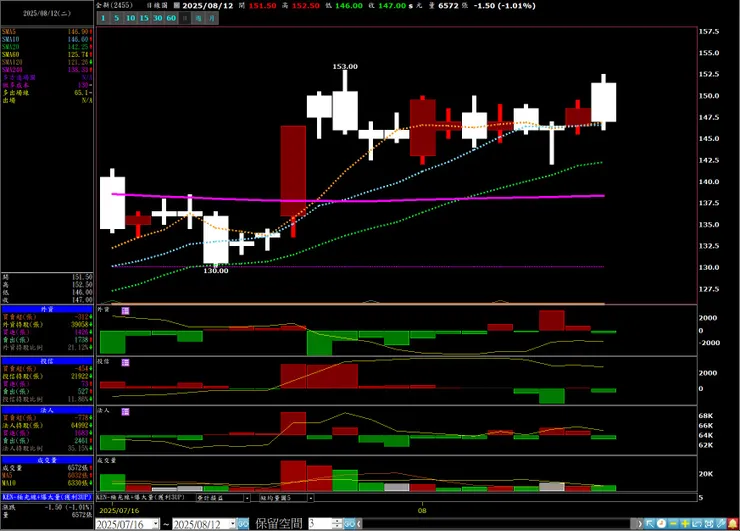The width and height of the screenshot is (740, 531).
Task: Click the 投信持股 row in left panel
Action: tap(47, 376)
